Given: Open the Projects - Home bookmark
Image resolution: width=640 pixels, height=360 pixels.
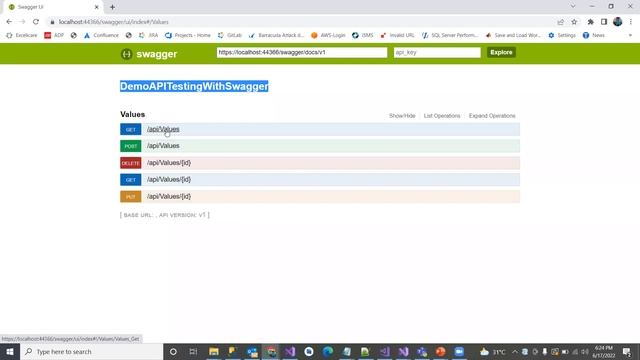Looking at the screenshot, I should click(x=188, y=36).
